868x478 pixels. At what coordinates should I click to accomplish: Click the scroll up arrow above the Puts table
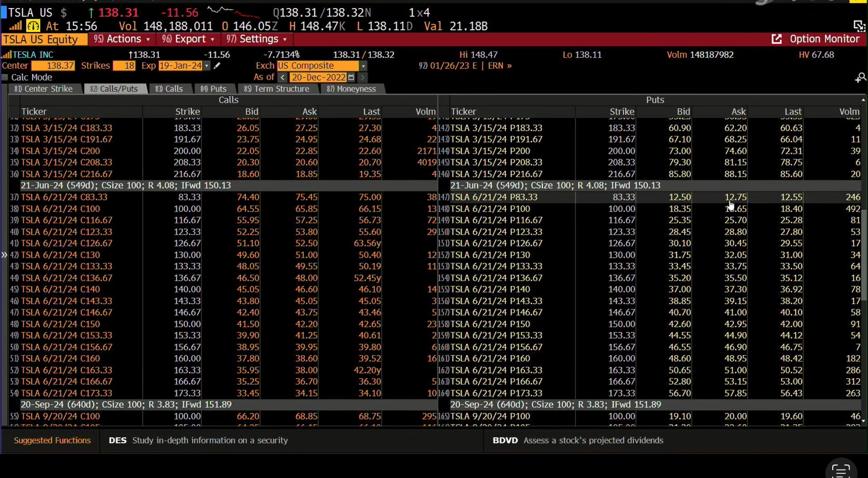tap(863, 100)
